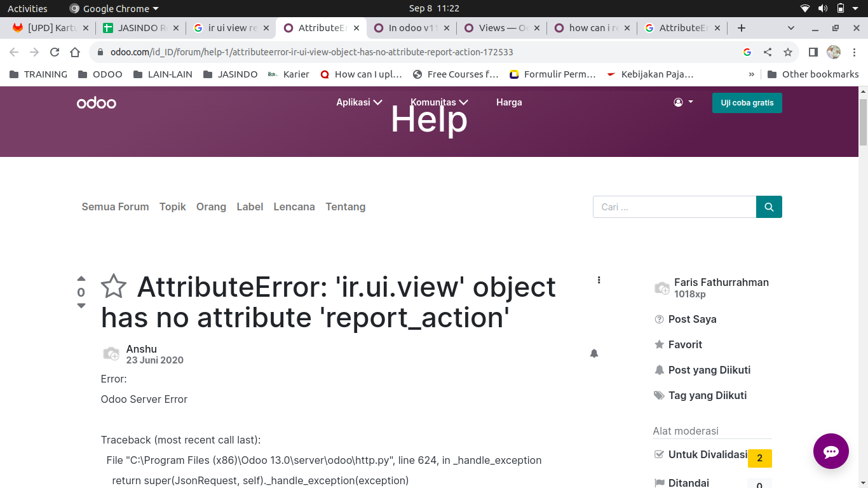Click the favorite star beside the question title

pos(114,287)
